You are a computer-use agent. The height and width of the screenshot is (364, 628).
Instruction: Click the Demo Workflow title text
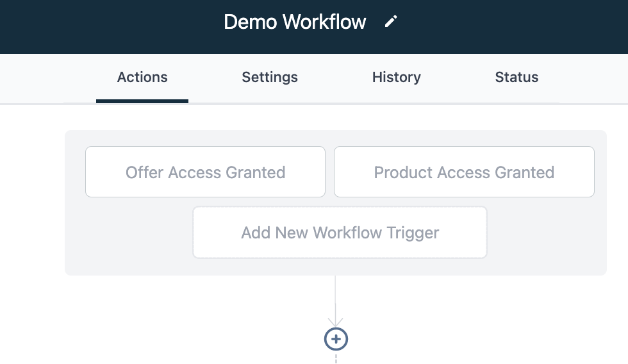(x=295, y=22)
